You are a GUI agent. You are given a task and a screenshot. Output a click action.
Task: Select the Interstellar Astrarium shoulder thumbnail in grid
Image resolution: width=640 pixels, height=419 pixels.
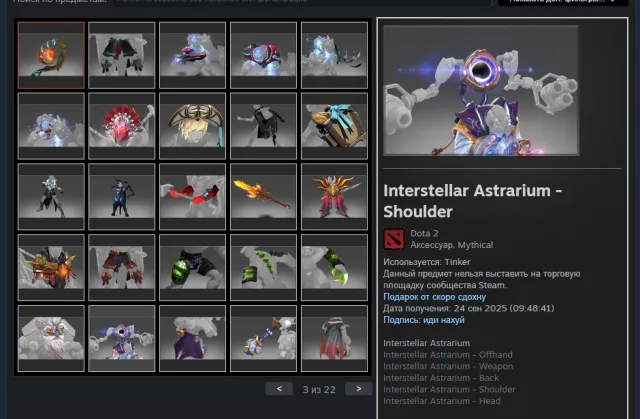122,338
